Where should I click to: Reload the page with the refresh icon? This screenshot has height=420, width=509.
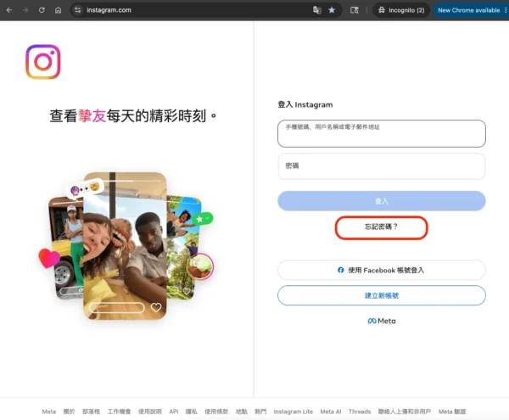(x=42, y=10)
